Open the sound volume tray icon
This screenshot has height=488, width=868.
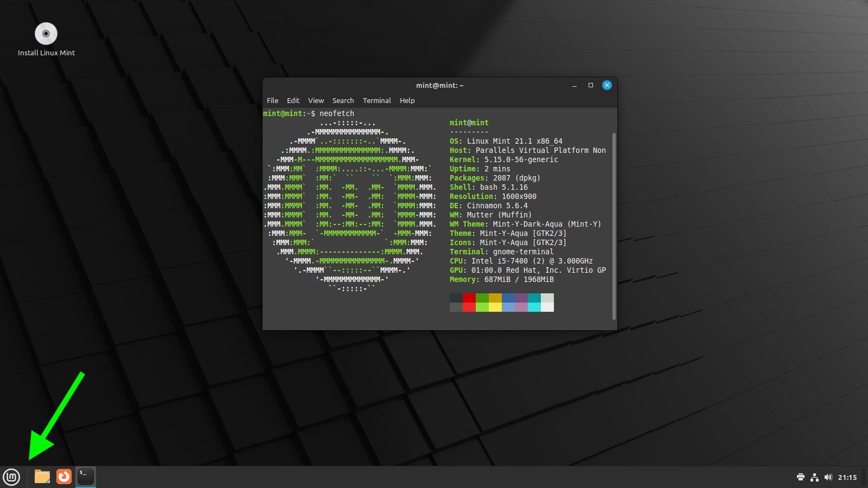[x=828, y=477]
